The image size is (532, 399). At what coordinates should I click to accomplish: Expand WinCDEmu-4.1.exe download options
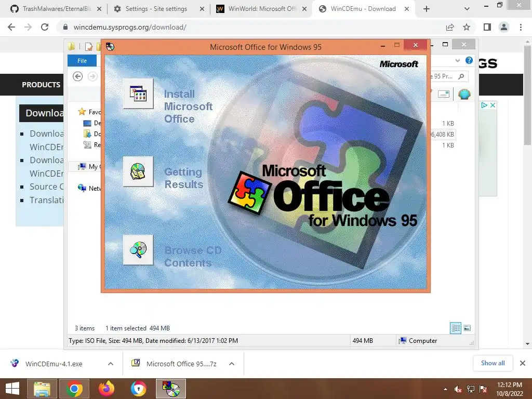coord(111,364)
